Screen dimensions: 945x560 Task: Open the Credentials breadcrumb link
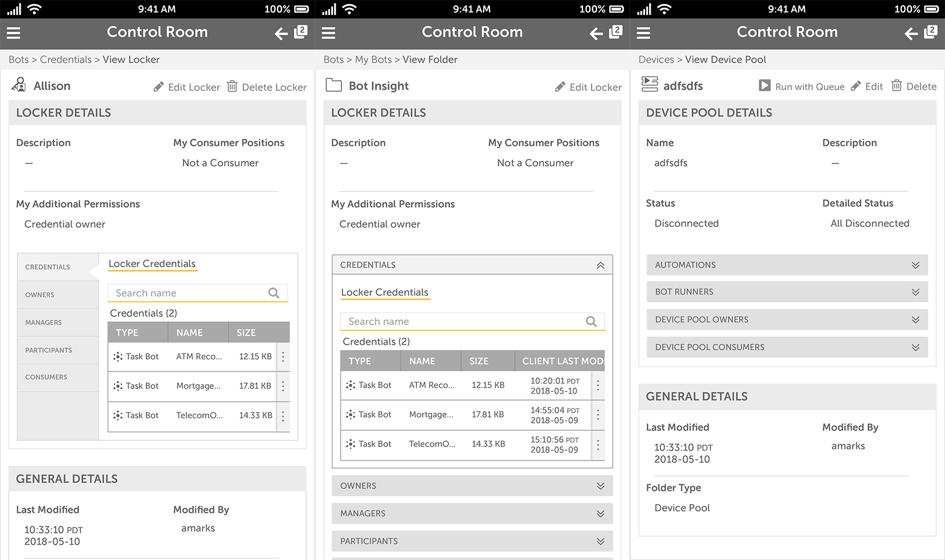coord(66,59)
